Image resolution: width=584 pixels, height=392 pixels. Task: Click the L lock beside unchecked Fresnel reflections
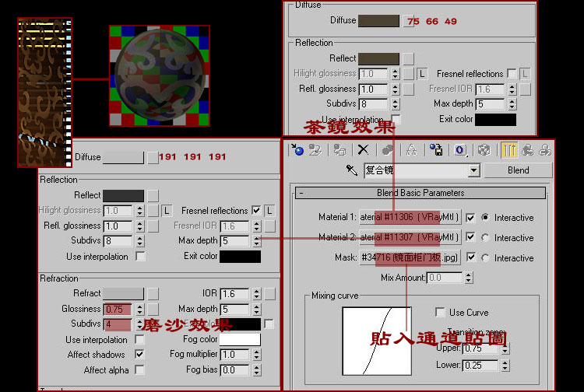[x=525, y=74]
